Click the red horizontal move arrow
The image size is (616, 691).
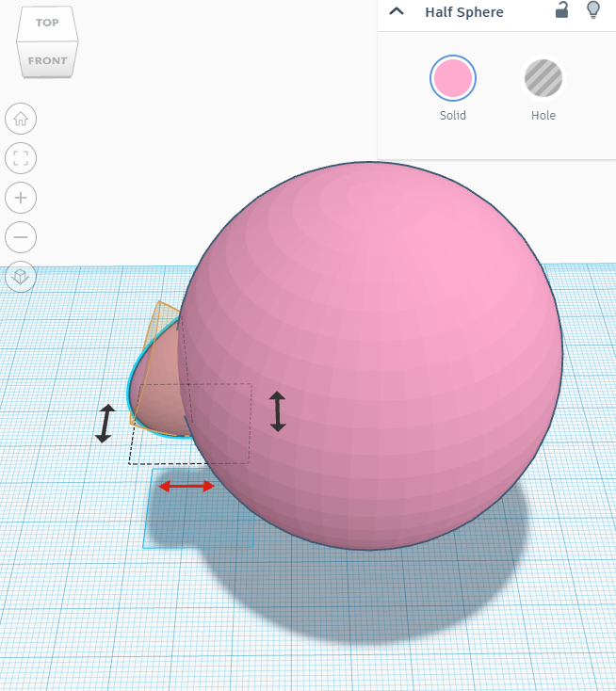click(x=186, y=487)
